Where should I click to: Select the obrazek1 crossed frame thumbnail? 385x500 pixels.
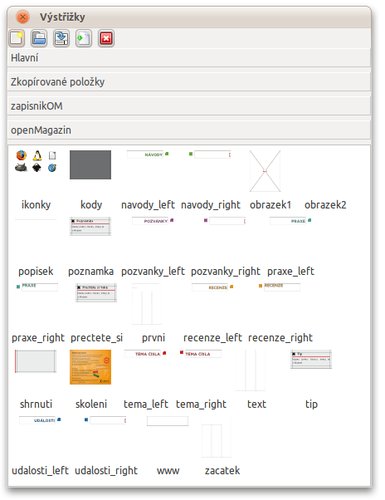[265, 171]
